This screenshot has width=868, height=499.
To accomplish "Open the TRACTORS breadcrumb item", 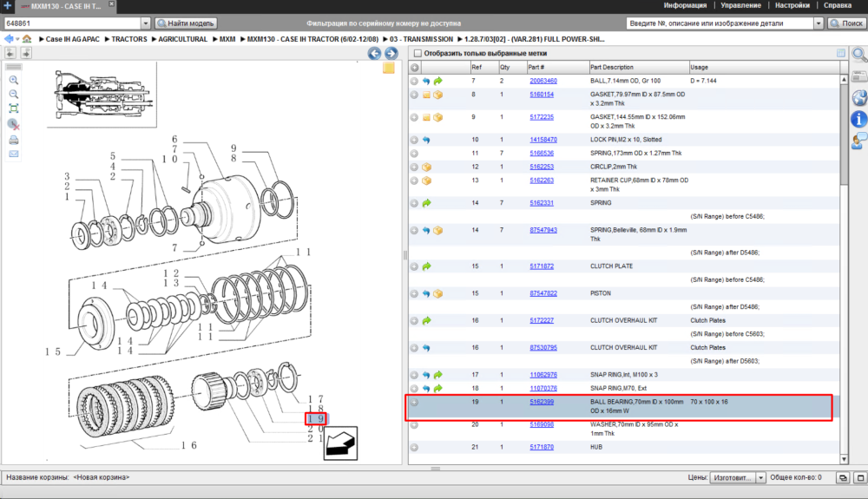I will coord(129,39).
